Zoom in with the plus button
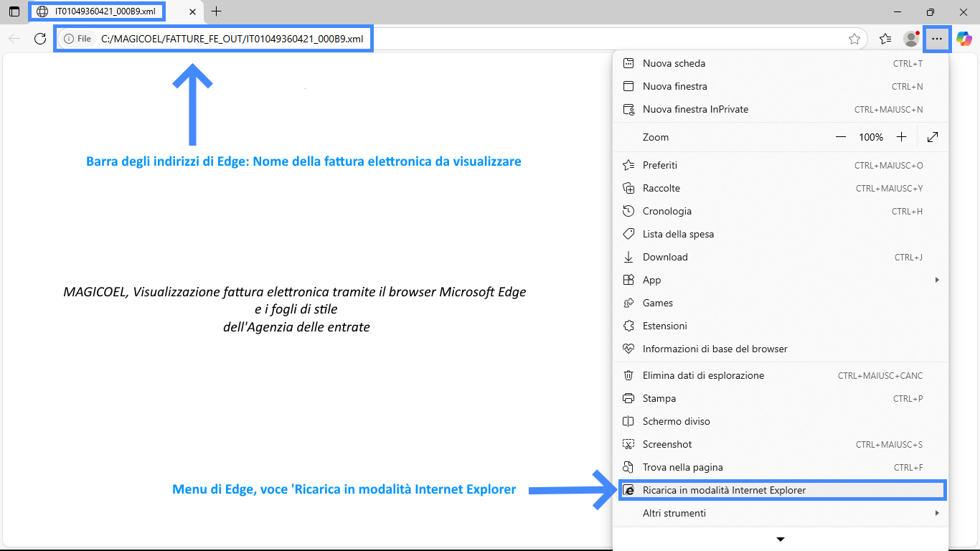 coord(902,137)
